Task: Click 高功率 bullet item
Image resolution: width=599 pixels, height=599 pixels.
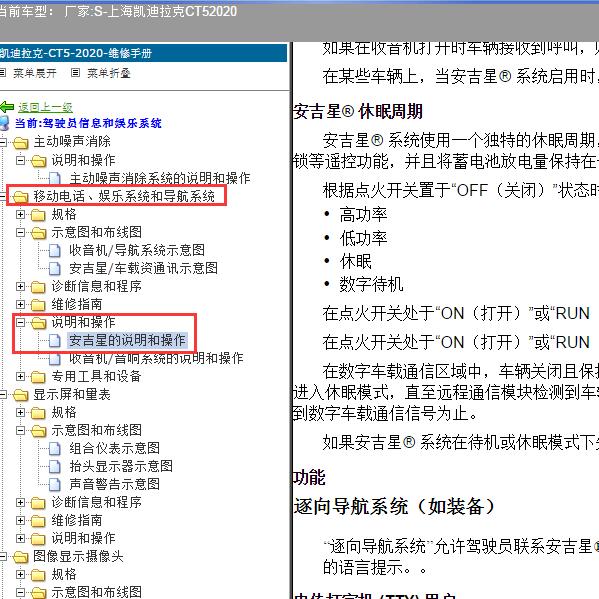Action: (x=363, y=214)
